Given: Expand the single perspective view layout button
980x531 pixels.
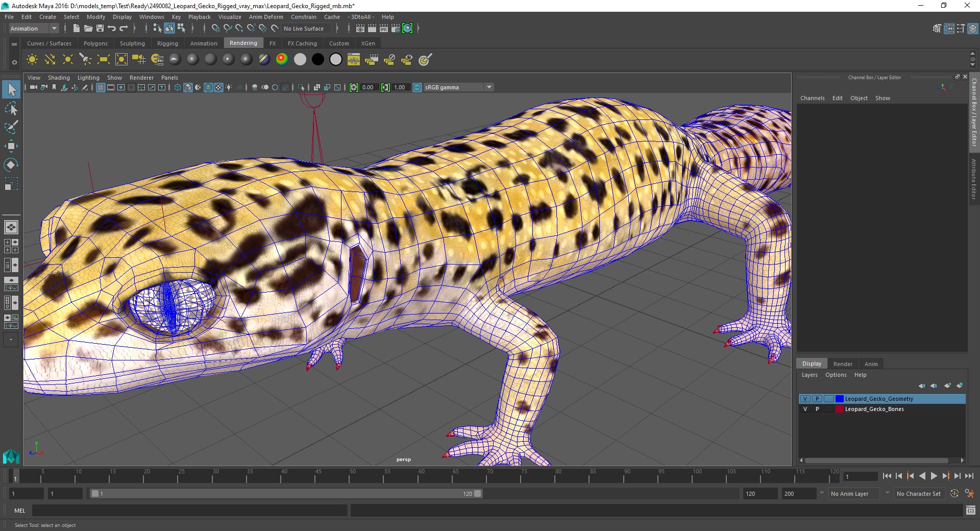Looking at the screenshot, I should coord(11,227).
